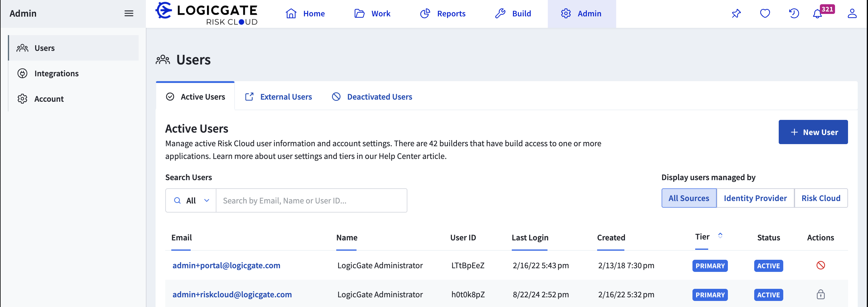This screenshot has height=307, width=868.
Task: Click last login 8/22/24 2:52 pm
Action: click(541, 295)
